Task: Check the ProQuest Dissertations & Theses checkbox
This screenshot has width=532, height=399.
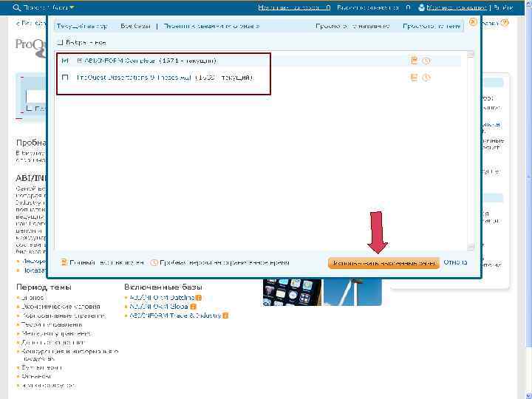Action: click(x=65, y=78)
